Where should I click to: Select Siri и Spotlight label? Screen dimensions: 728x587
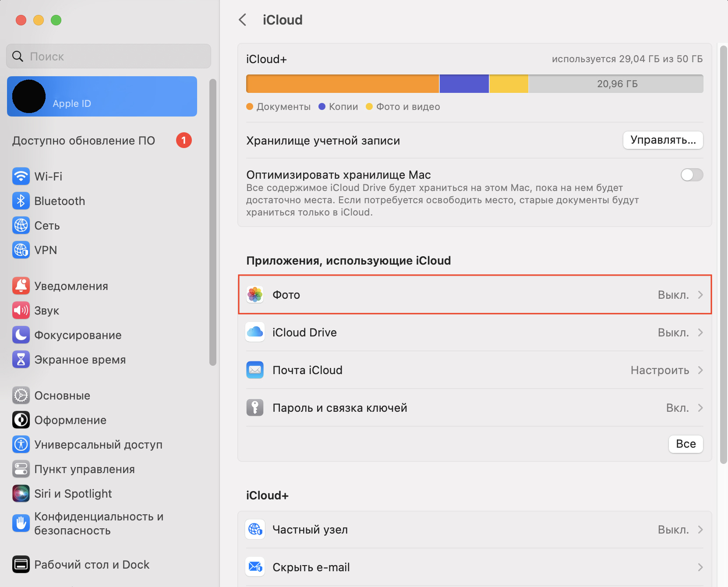[73, 494]
